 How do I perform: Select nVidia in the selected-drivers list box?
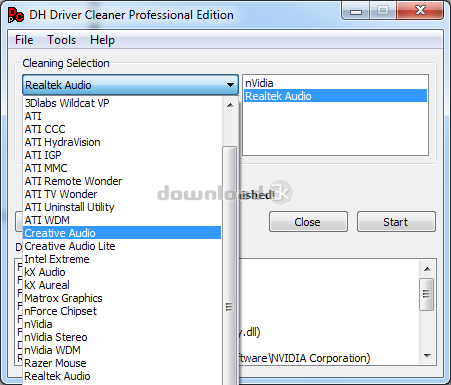pos(335,83)
